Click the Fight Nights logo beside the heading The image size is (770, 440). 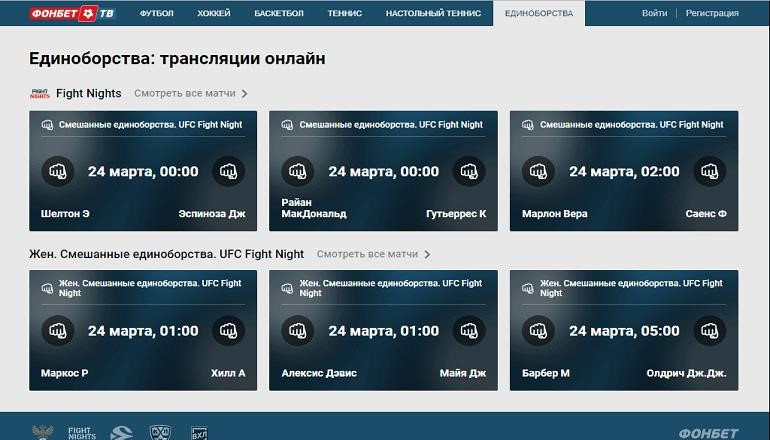[x=40, y=93]
